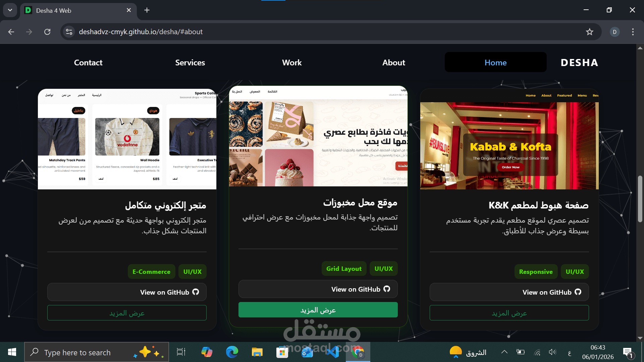Open the K&K restaurant project thumbnail
The height and width of the screenshot is (362, 644).
(x=509, y=139)
